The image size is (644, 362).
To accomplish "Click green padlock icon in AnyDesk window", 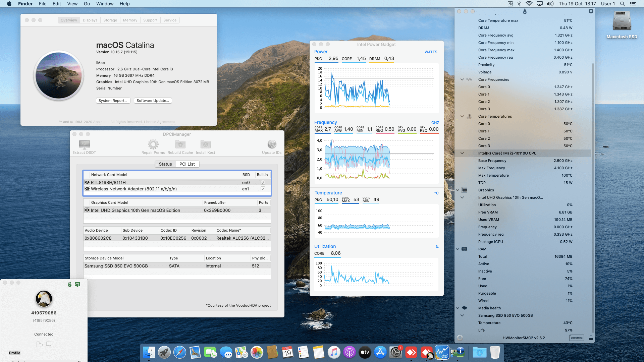I will coord(70,284).
